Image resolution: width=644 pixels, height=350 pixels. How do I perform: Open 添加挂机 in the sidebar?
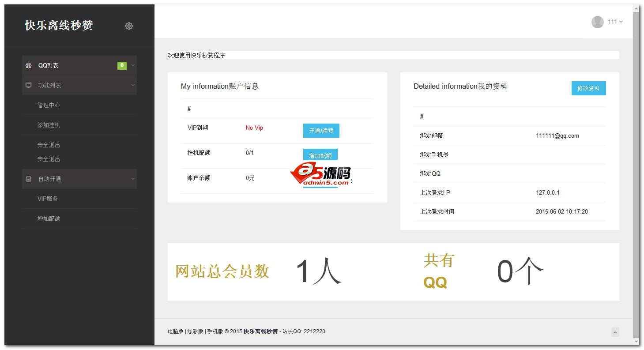49,125
